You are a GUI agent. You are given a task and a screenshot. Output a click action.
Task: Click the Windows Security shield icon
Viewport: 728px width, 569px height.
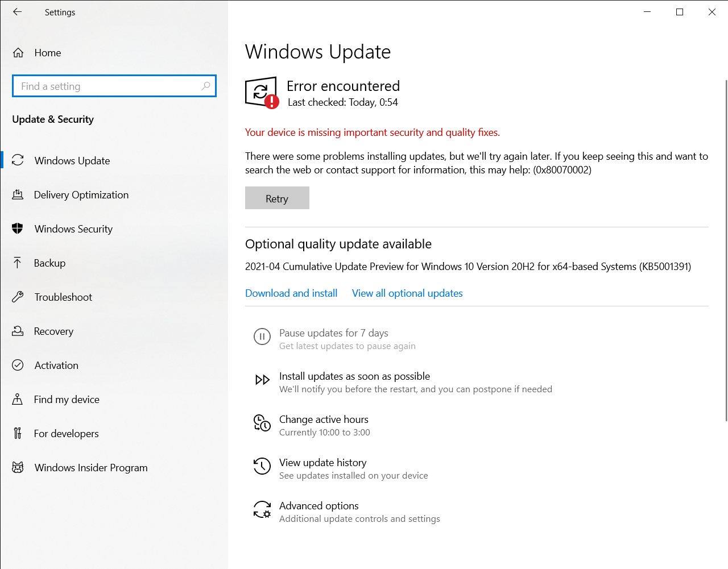click(x=18, y=229)
